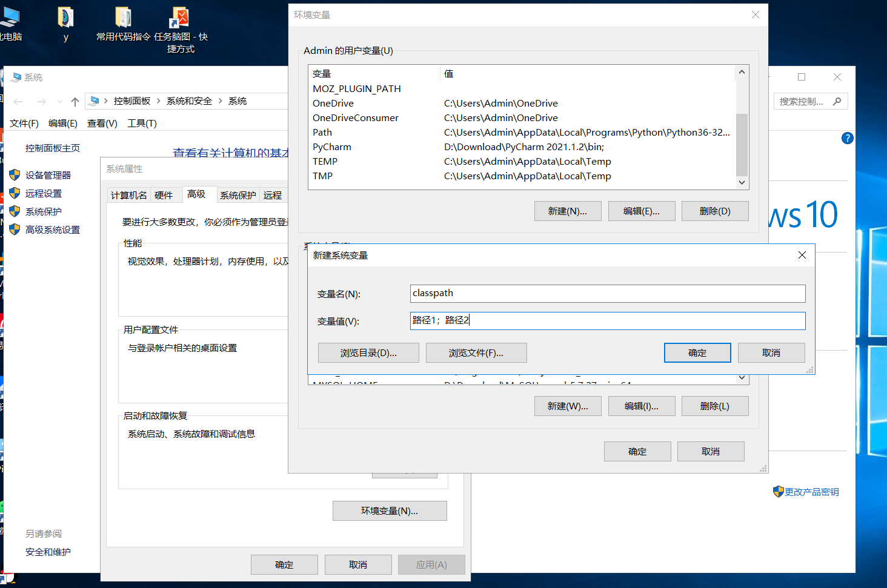Image resolution: width=887 pixels, height=588 pixels.
Task: Open the 文件(F) menu
Action: coord(24,123)
